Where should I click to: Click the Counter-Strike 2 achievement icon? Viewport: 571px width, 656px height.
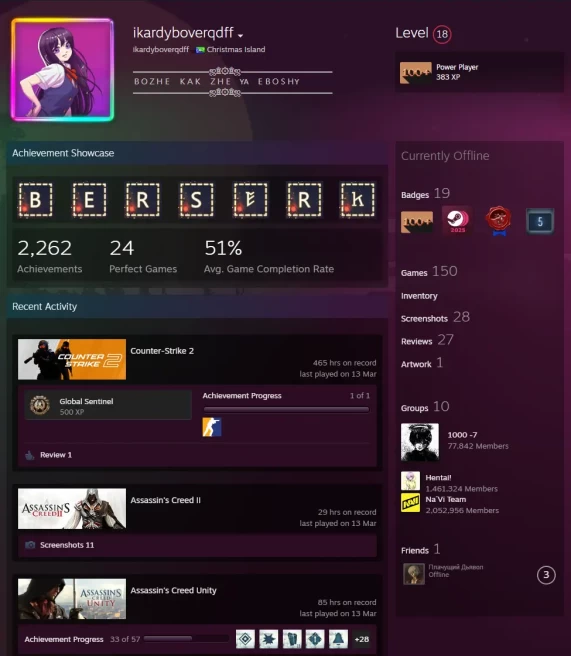(x=212, y=427)
